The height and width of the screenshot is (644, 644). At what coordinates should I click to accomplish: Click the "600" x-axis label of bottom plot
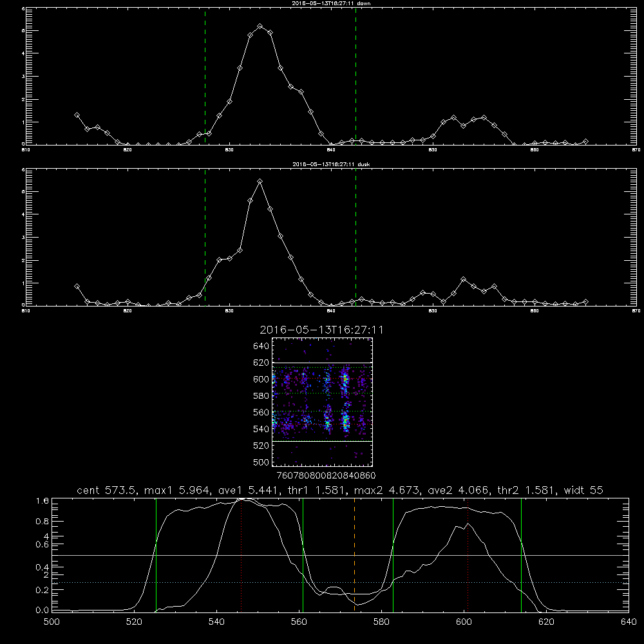point(464,622)
